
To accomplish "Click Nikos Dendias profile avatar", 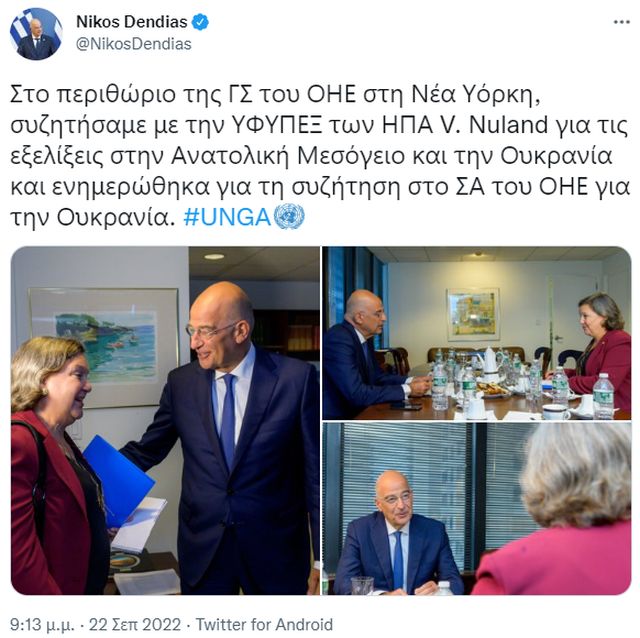I will (36, 34).
